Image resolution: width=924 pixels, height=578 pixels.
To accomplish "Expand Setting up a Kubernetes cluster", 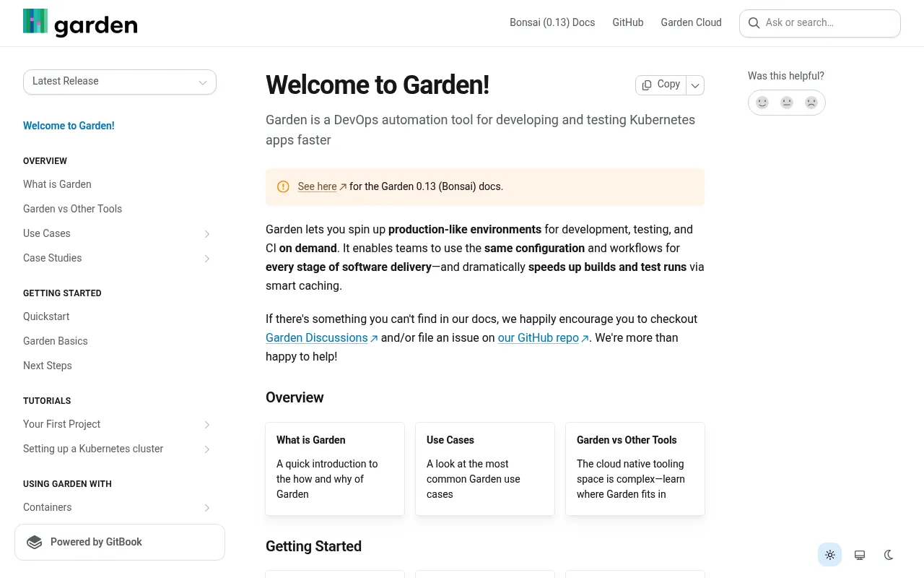I will click(206, 449).
